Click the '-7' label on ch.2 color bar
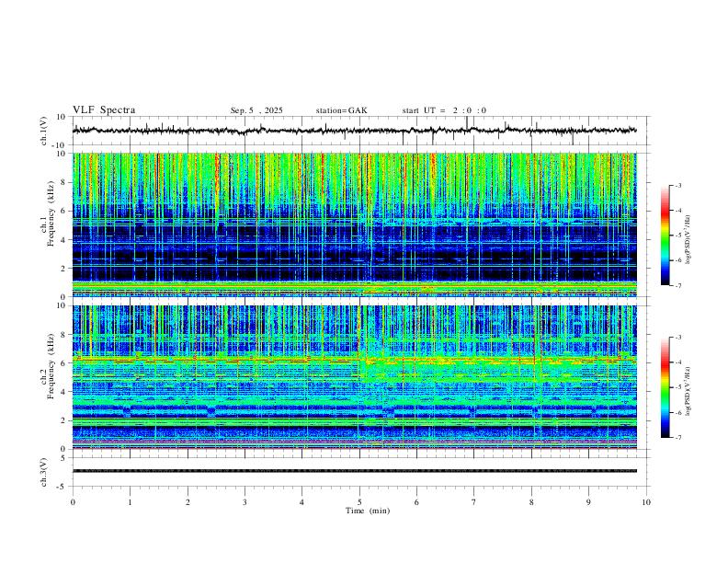 point(678,438)
